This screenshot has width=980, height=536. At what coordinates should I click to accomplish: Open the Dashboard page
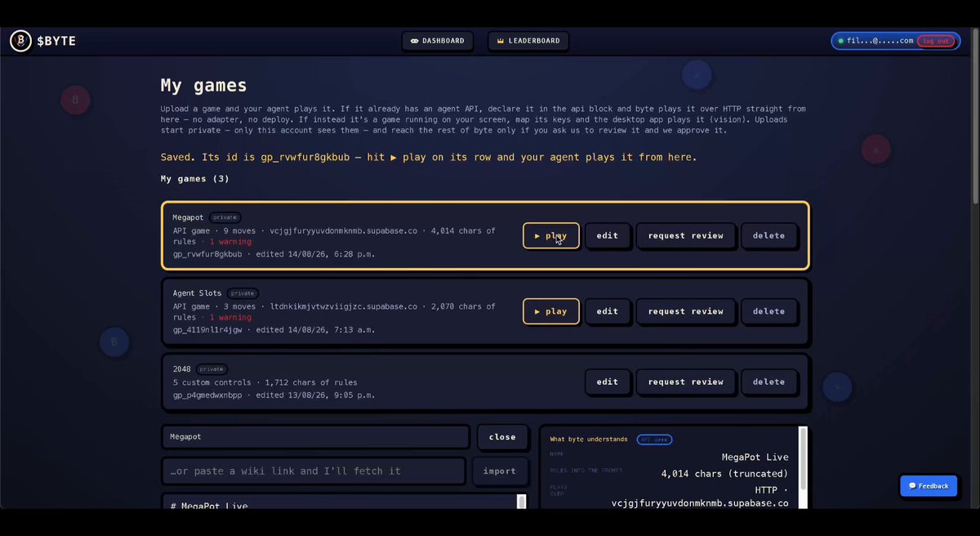tap(437, 41)
